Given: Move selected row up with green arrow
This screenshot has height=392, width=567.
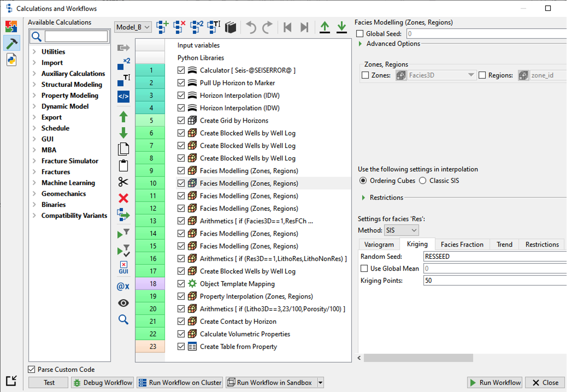Looking at the screenshot, I should [123, 117].
